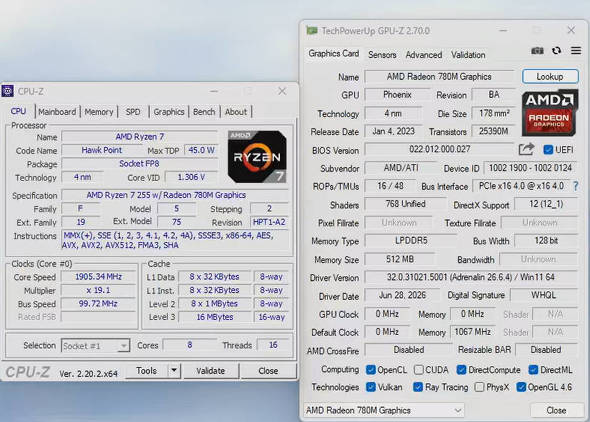
Task: Click the Driver Version field in GPU-Z
Action: [470, 277]
